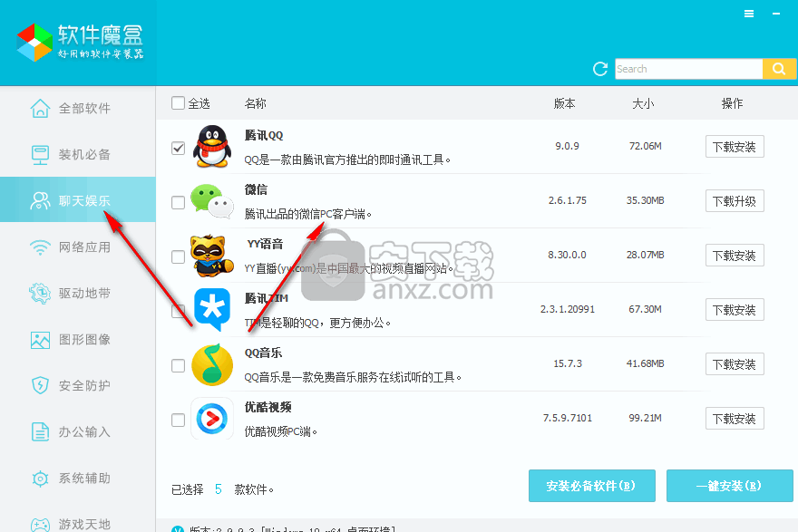Click the YY语音 version 8.30.0.0
The width and height of the screenshot is (798, 532).
pyautogui.click(x=567, y=255)
